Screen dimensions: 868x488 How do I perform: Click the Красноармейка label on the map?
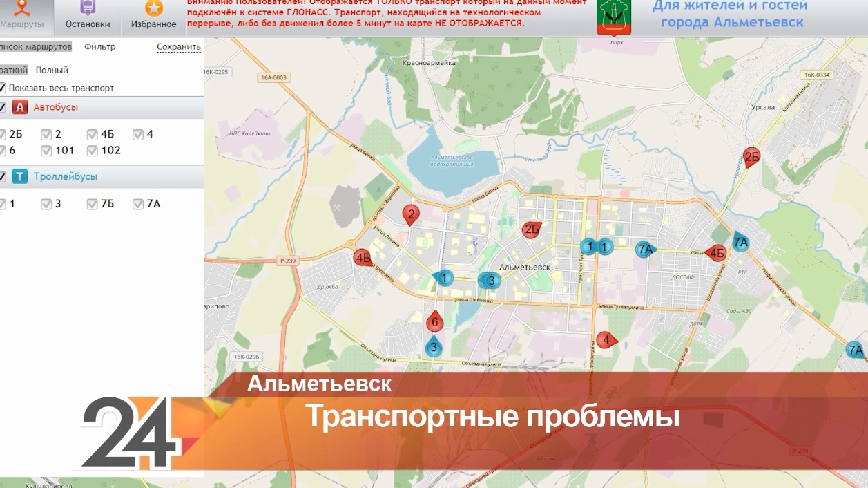coord(430,63)
